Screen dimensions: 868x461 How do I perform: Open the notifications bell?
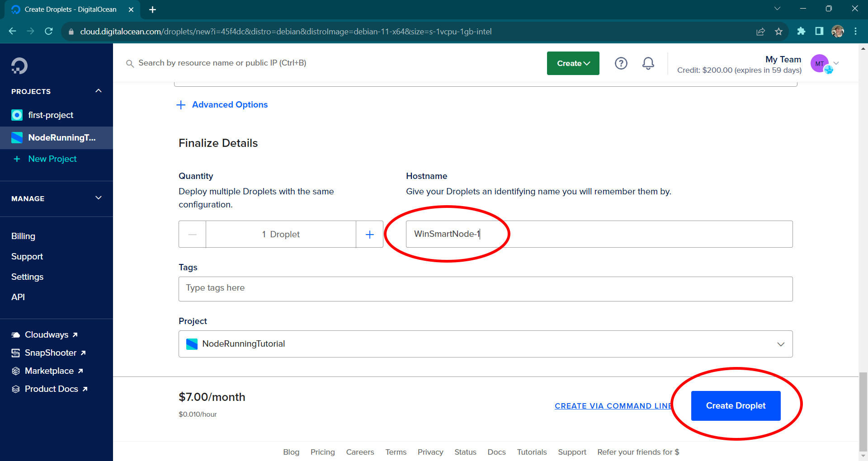pyautogui.click(x=648, y=63)
